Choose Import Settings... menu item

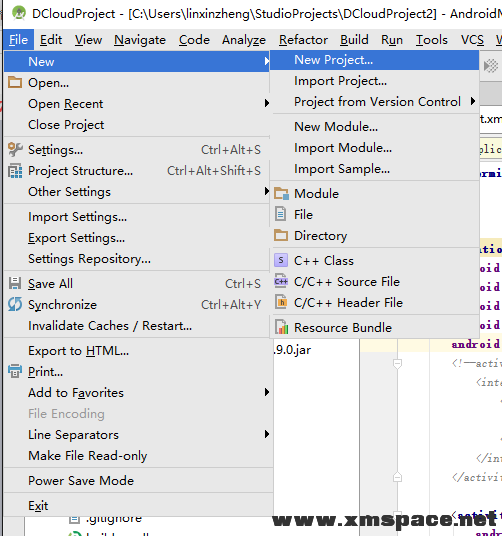pyautogui.click(x=137, y=217)
